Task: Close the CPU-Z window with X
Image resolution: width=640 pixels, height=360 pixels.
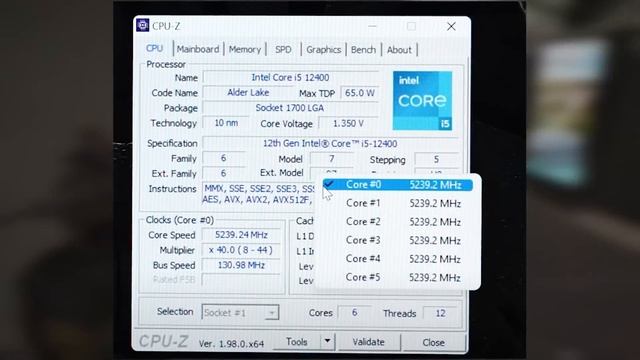Action: pyautogui.click(x=451, y=27)
